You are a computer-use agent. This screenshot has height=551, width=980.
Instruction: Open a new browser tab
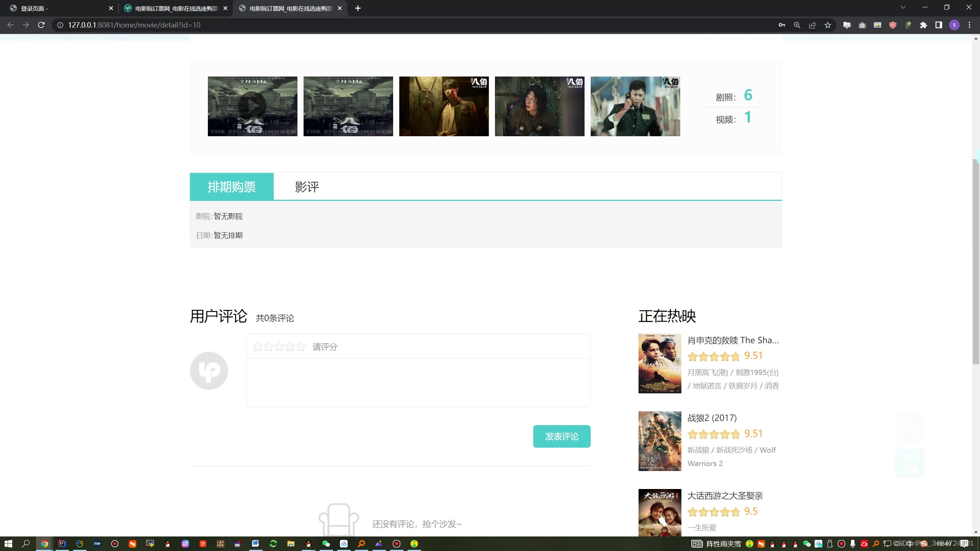pos(358,8)
